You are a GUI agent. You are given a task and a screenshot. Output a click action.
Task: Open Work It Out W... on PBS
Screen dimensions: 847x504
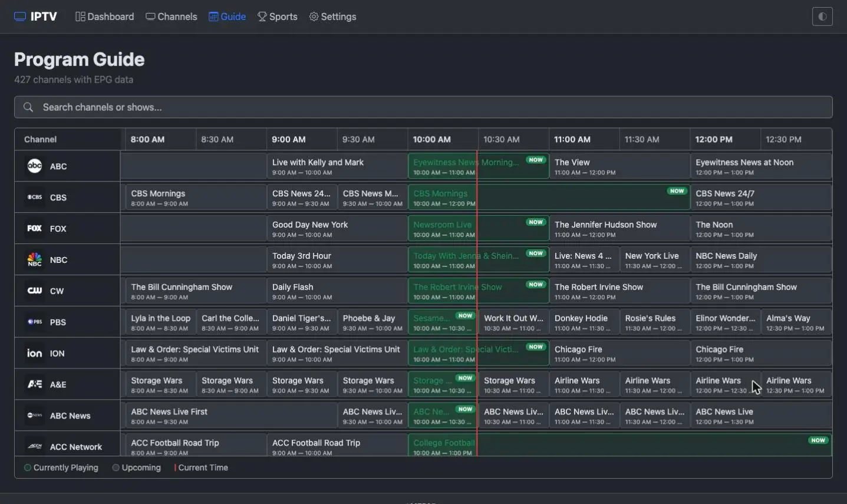click(513, 322)
